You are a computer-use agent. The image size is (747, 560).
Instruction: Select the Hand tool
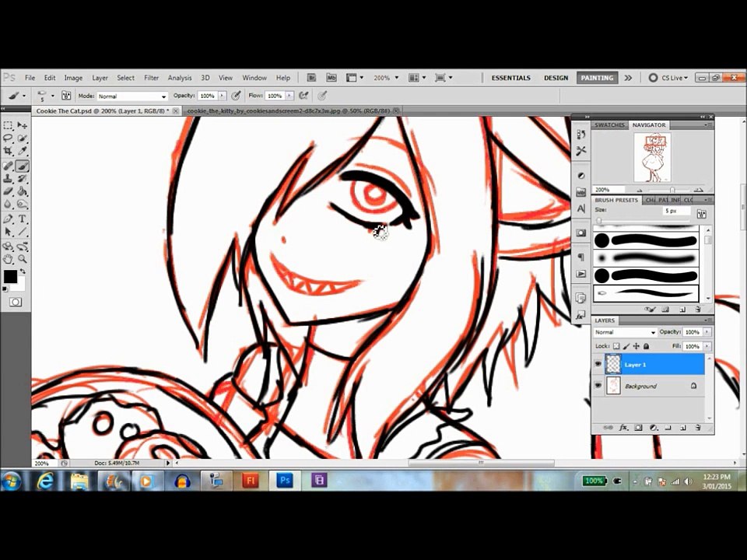coord(8,259)
